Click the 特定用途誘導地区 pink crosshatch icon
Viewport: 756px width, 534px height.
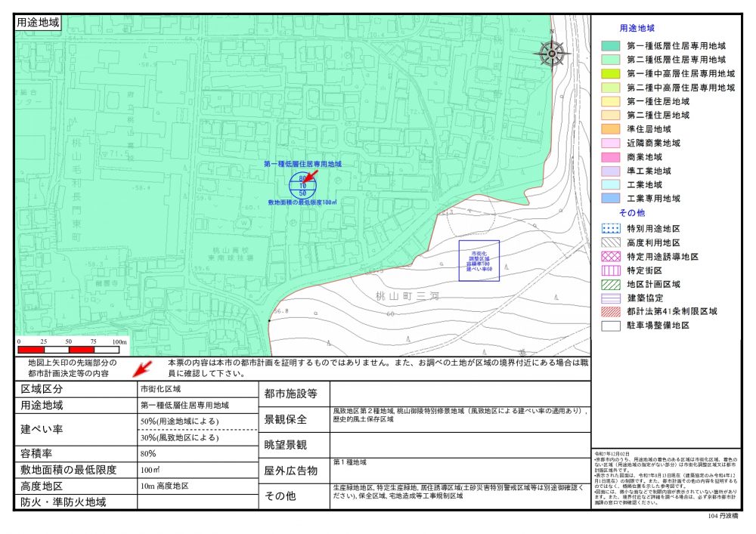pyautogui.click(x=610, y=257)
